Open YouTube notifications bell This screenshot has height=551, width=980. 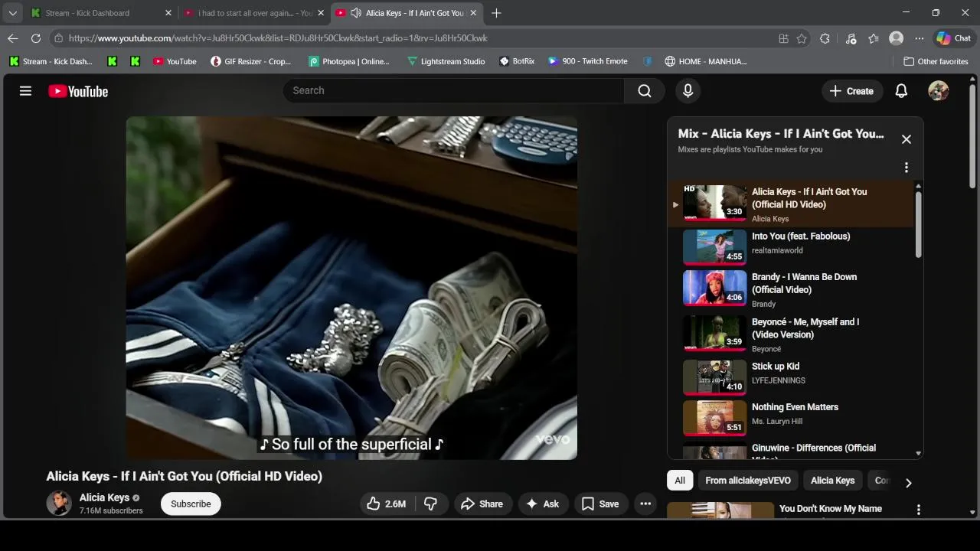901,91
